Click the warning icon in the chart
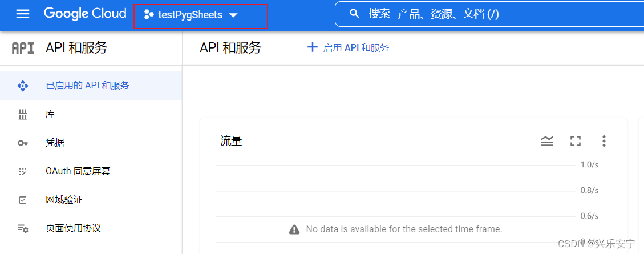644x254 pixels. click(x=294, y=229)
